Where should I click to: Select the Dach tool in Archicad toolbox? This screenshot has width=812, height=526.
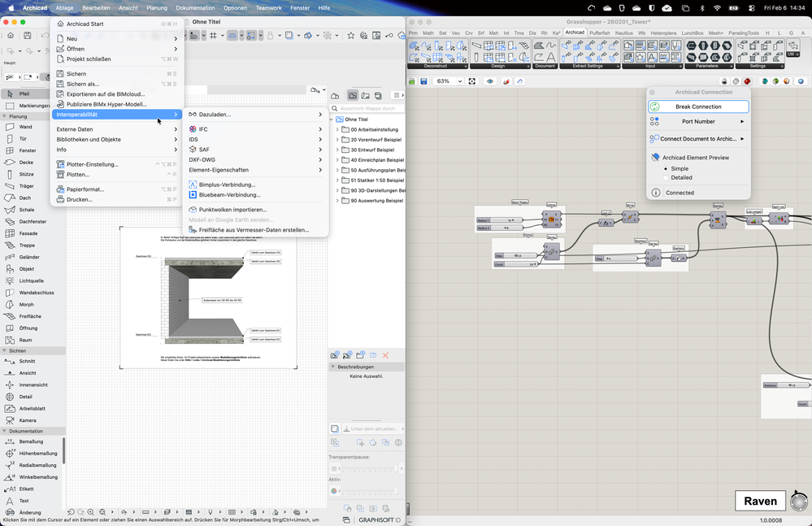point(24,198)
